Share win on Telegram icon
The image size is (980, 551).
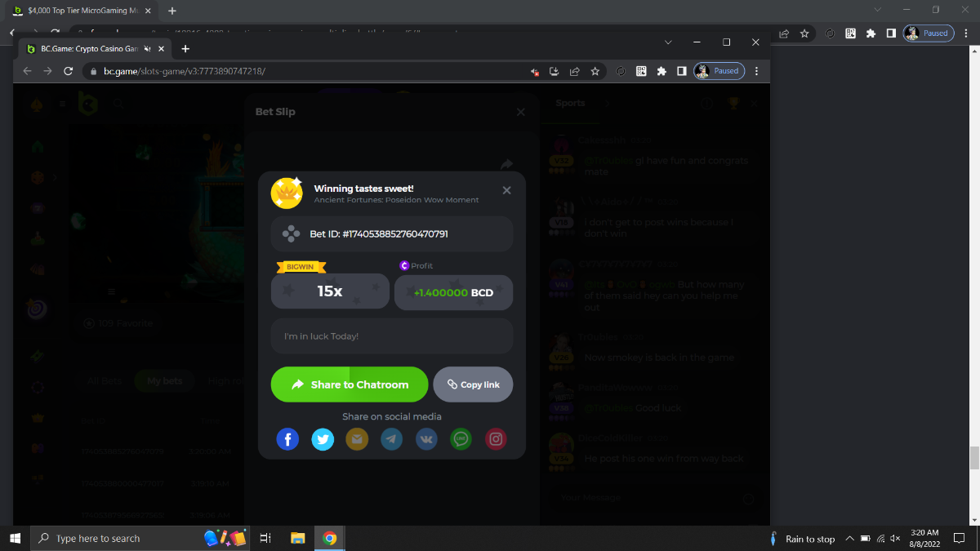click(392, 440)
